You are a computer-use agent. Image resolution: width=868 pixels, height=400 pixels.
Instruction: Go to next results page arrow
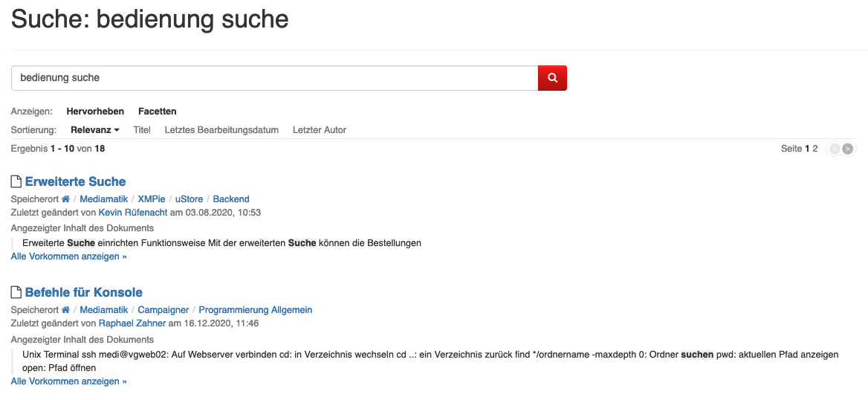pyautogui.click(x=848, y=149)
